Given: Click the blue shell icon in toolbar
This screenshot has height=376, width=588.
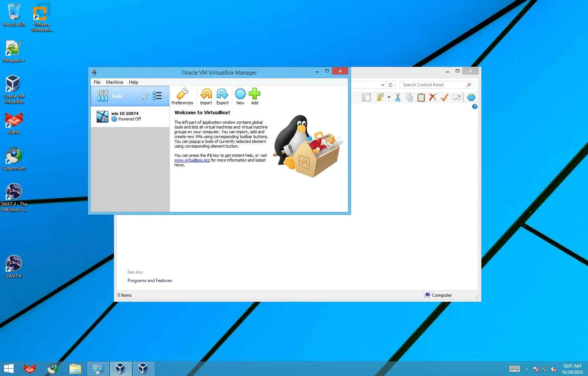Looking at the screenshot, I should click(x=471, y=97).
